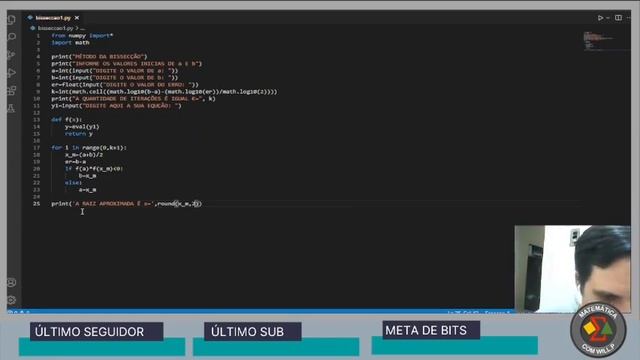
Task: Open the Search view in the activity bar
Action: (11, 37)
